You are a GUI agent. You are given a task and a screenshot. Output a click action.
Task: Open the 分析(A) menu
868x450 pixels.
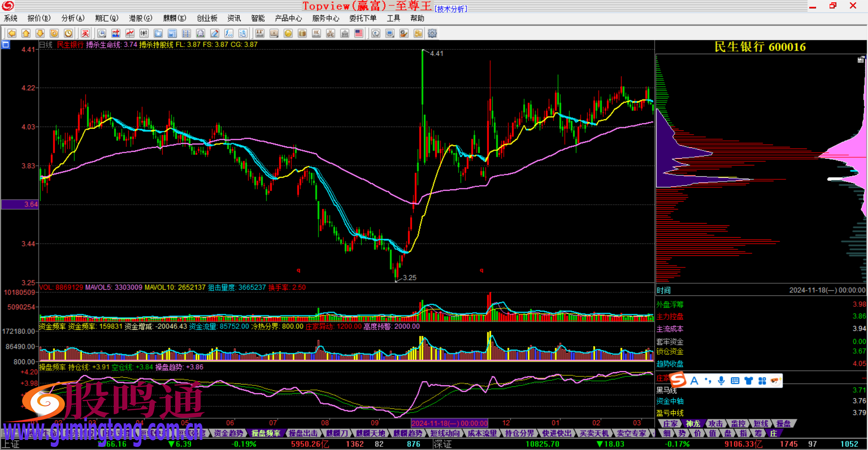73,18
